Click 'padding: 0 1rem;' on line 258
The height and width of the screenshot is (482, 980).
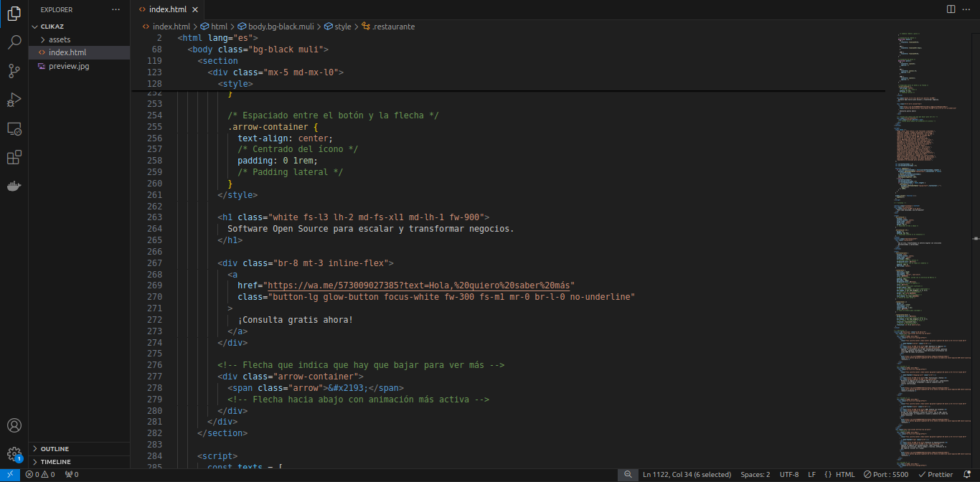(278, 161)
